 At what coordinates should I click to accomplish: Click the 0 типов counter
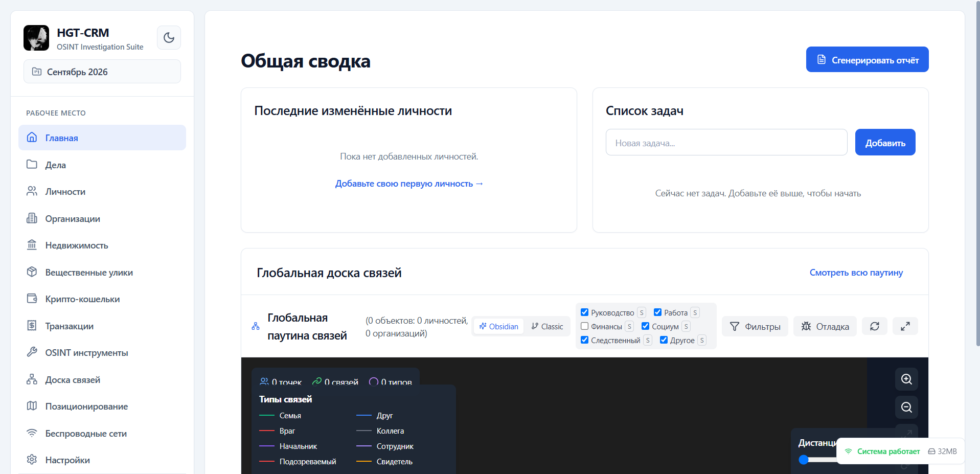pyautogui.click(x=390, y=381)
